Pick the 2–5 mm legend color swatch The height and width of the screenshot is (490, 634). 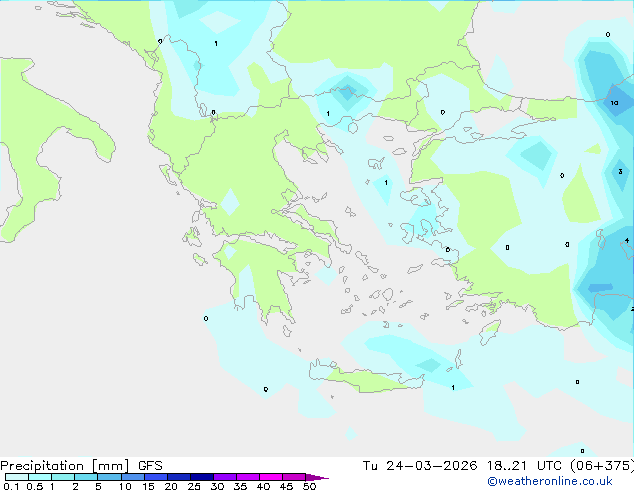(86, 477)
